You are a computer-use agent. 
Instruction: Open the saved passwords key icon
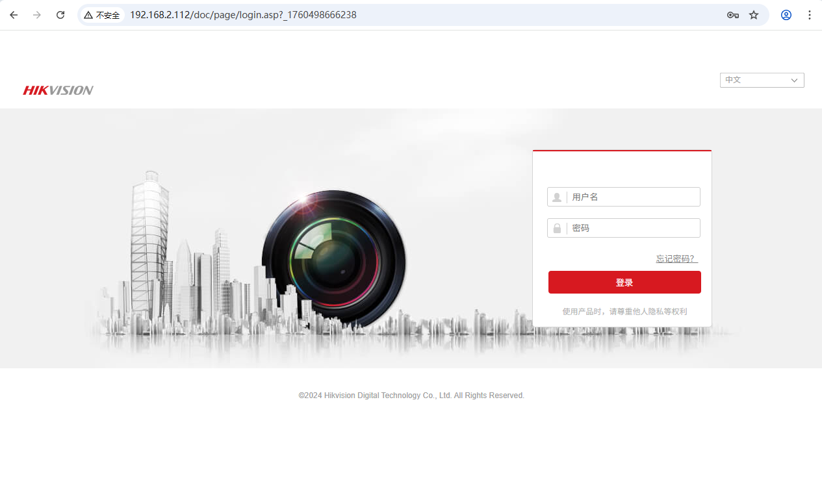pyautogui.click(x=732, y=15)
